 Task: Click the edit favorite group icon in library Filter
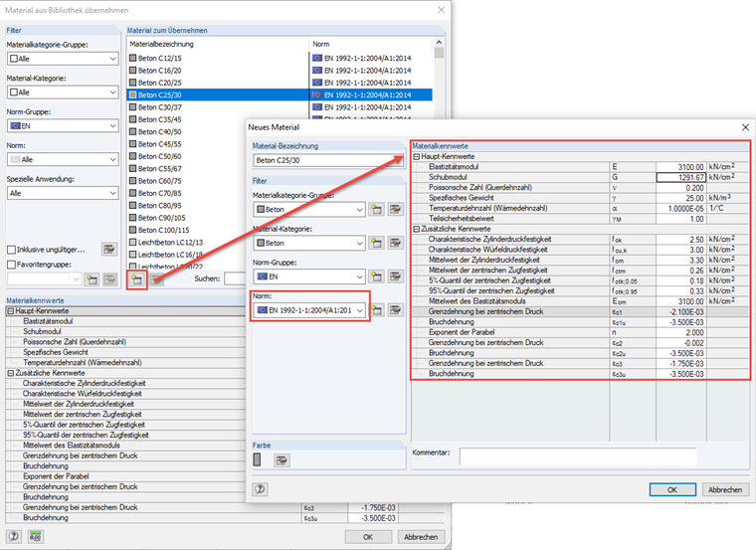(110, 279)
